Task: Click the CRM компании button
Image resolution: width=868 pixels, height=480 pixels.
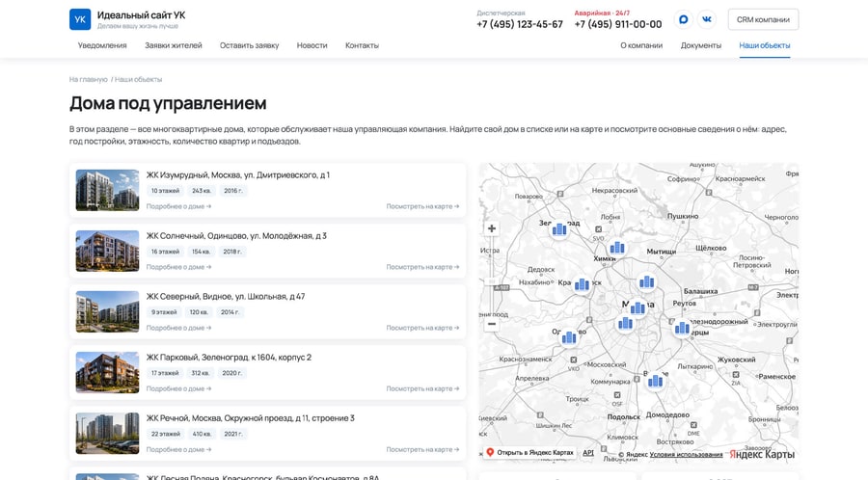Action: [x=763, y=19]
